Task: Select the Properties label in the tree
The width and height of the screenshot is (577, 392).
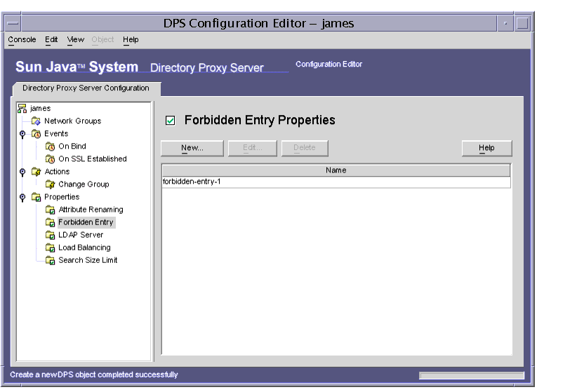Action: (x=62, y=197)
